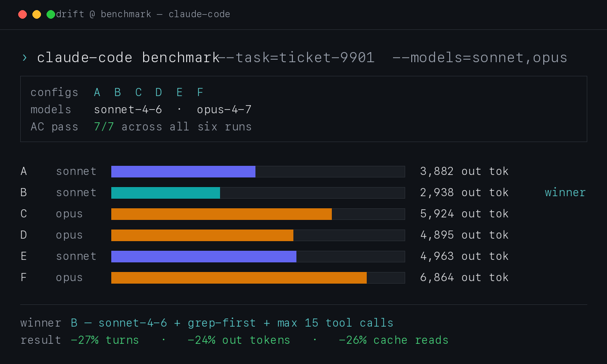Click the 'opus-4-7' model name
The image size is (607, 364).
(224, 110)
